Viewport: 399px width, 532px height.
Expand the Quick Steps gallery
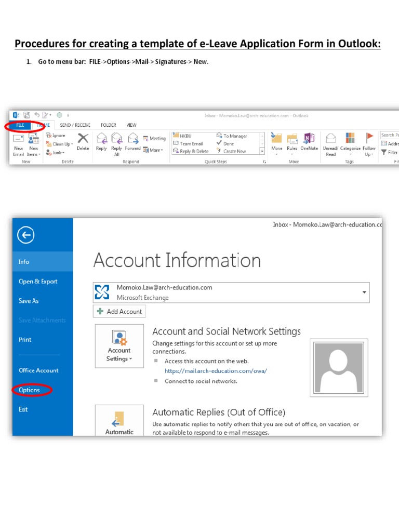click(x=262, y=151)
